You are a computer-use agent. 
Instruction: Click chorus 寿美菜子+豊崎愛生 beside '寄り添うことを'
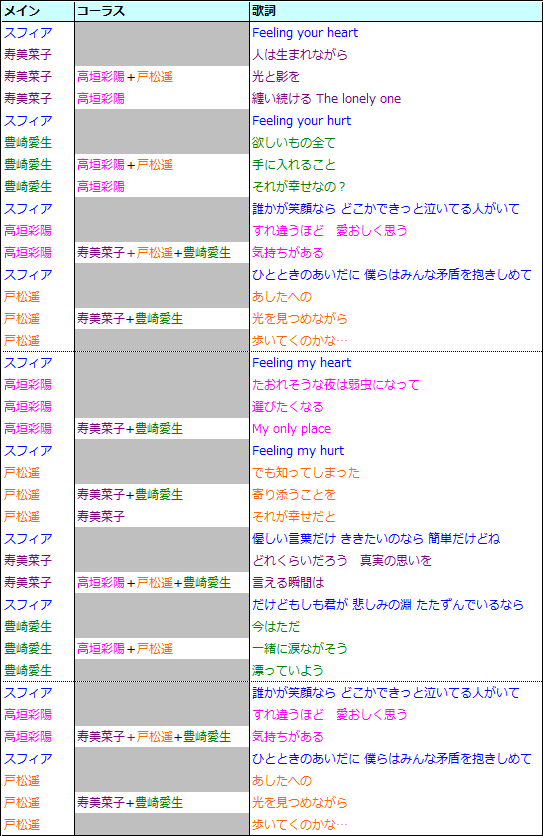click(130, 495)
